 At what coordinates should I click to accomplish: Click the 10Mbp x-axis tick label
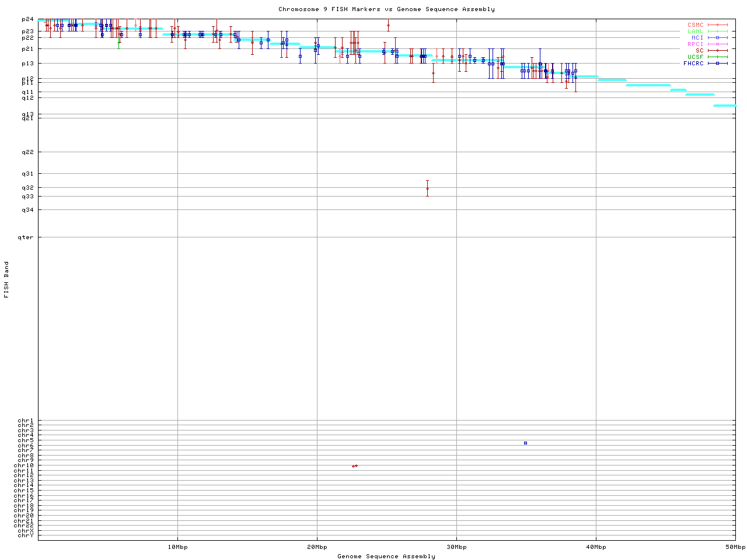(177, 547)
